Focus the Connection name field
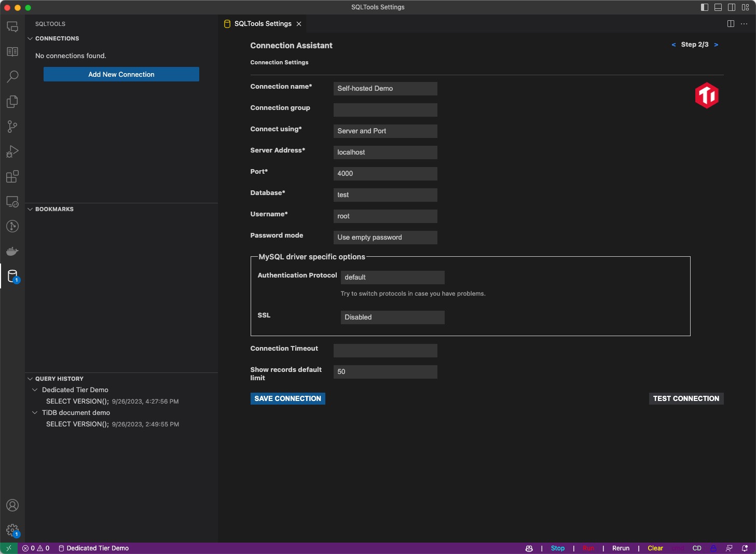Screen dimensions: 756x554 point(385,89)
